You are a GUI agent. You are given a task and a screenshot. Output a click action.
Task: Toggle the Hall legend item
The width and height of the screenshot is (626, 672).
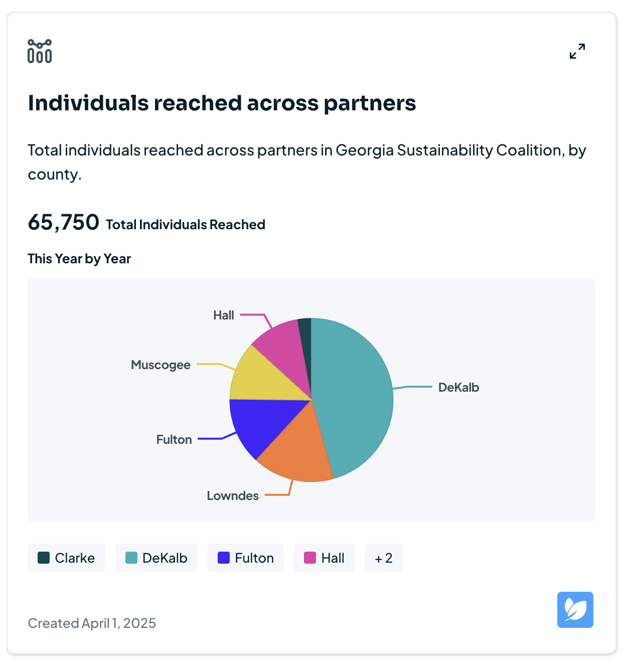tap(324, 558)
